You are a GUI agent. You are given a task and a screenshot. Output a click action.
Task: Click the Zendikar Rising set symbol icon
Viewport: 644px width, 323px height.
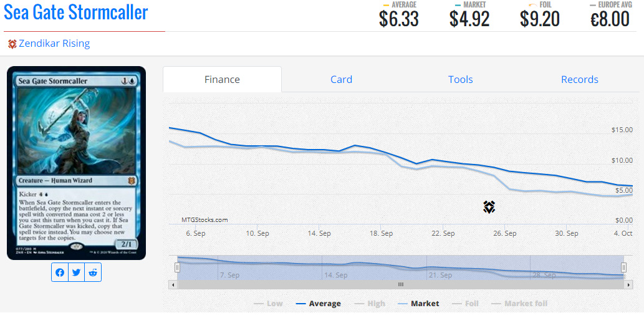(12, 44)
